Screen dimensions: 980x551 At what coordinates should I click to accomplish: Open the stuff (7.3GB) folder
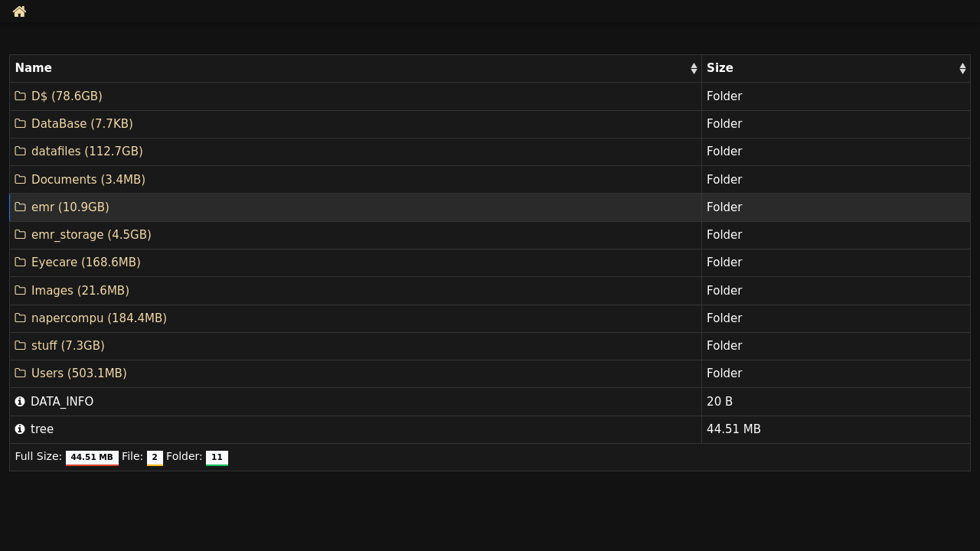68,345
